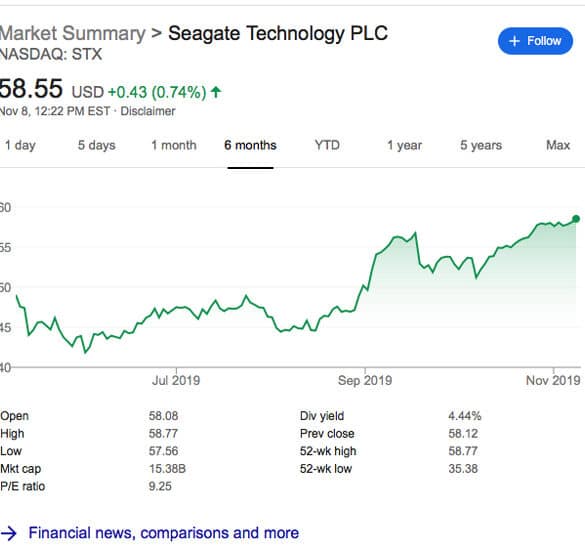
Task: Select the Max chart range
Action: 558,145
